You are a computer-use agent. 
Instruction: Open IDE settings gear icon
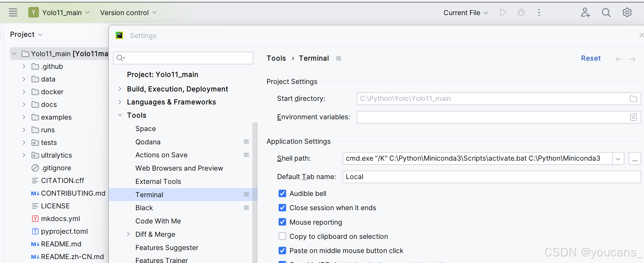(627, 12)
